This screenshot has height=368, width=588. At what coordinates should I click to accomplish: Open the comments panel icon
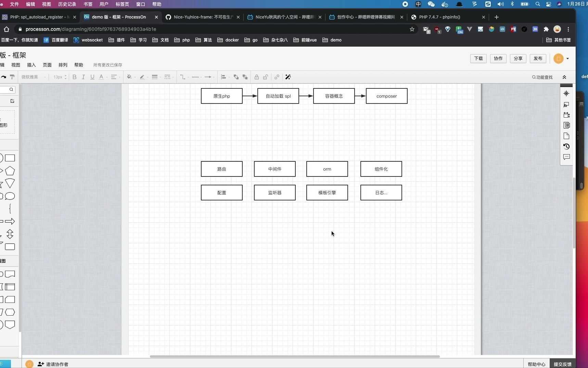pos(566,157)
